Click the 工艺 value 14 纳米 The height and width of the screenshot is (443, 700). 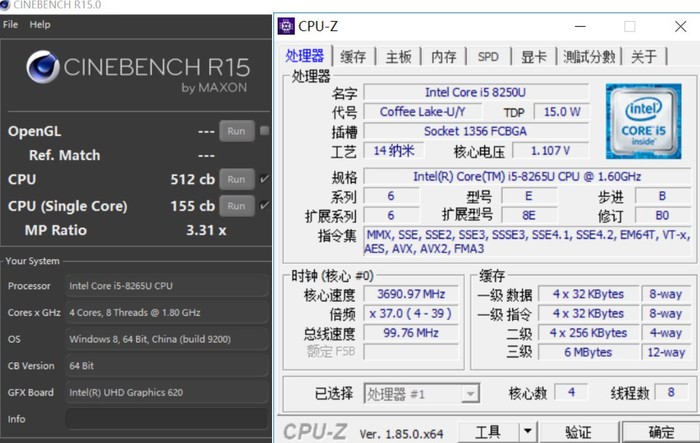(x=394, y=150)
